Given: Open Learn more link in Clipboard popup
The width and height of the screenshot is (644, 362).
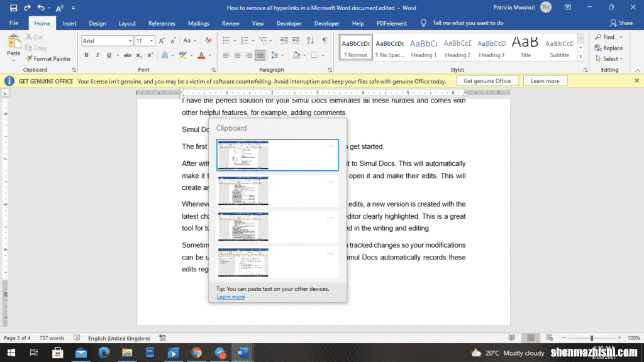Looking at the screenshot, I should tap(231, 297).
